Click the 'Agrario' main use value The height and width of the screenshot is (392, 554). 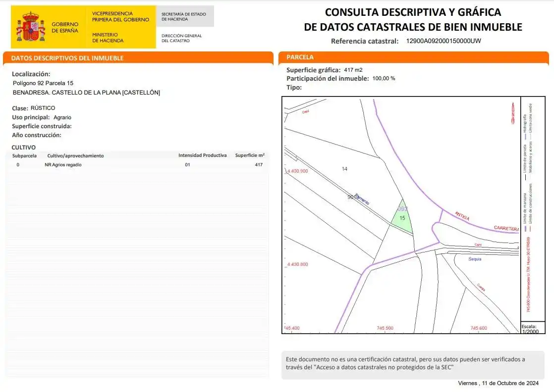[62, 117]
